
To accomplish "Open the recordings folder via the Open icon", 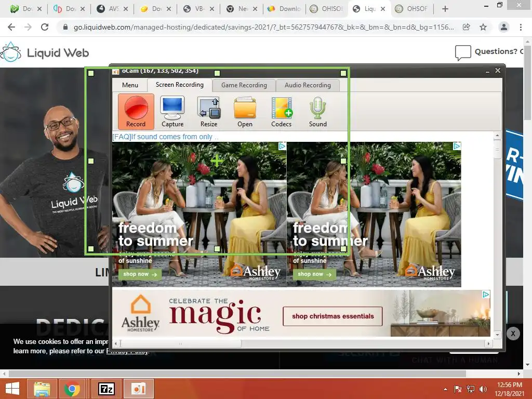I will click(x=245, y=112).
